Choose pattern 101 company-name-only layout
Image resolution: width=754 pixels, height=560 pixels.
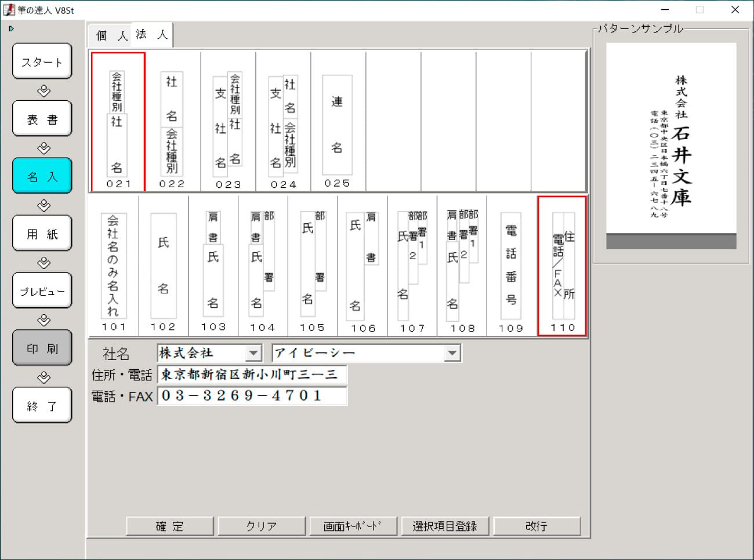114,266
